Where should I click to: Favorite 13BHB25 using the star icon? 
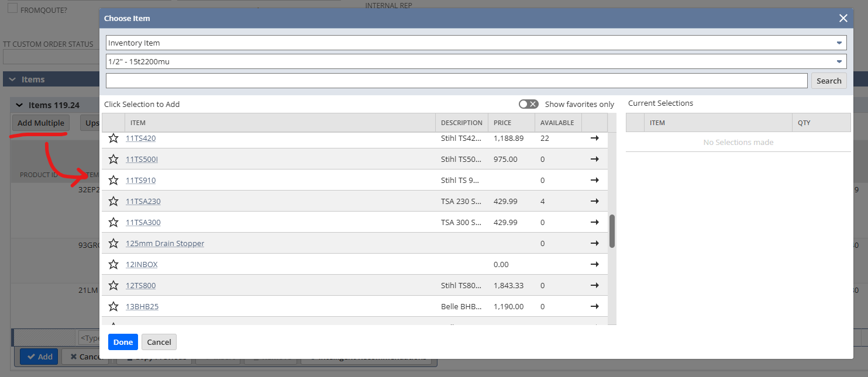[113, 306]
